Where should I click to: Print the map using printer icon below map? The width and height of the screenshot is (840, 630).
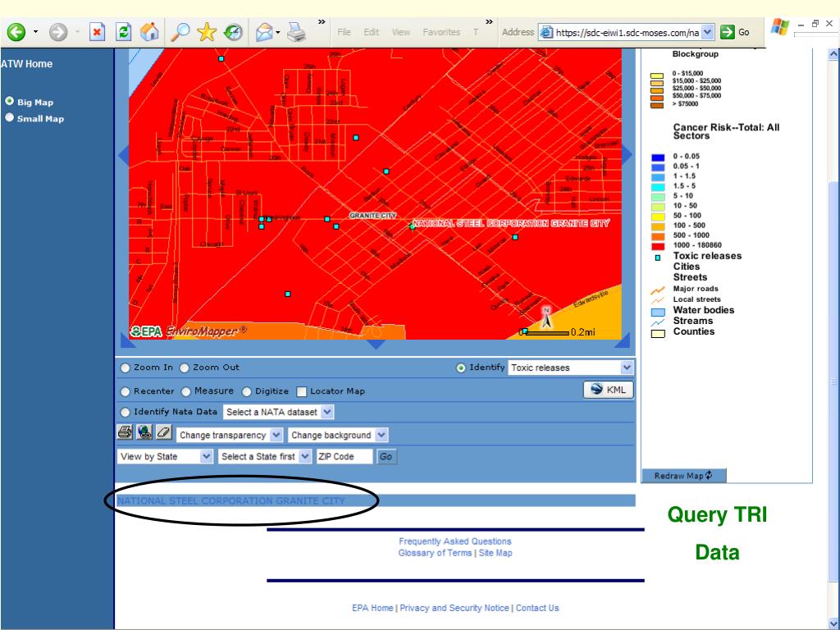[125, 431]
